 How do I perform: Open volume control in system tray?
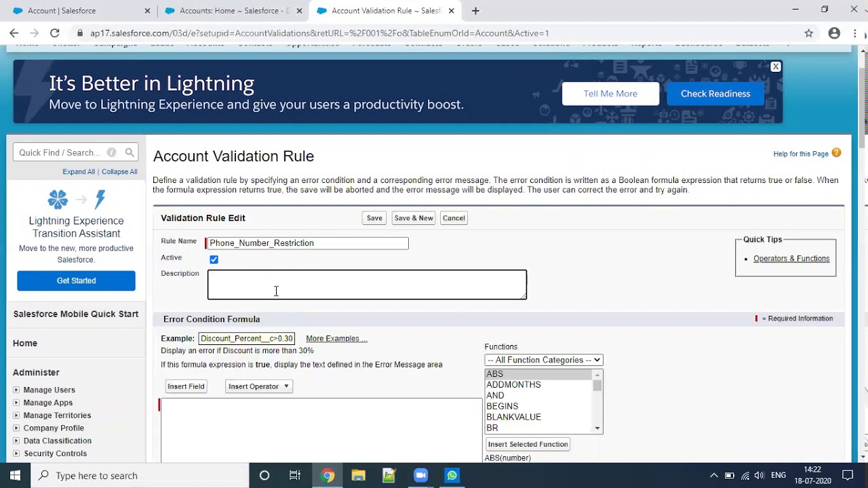[759, 475]
